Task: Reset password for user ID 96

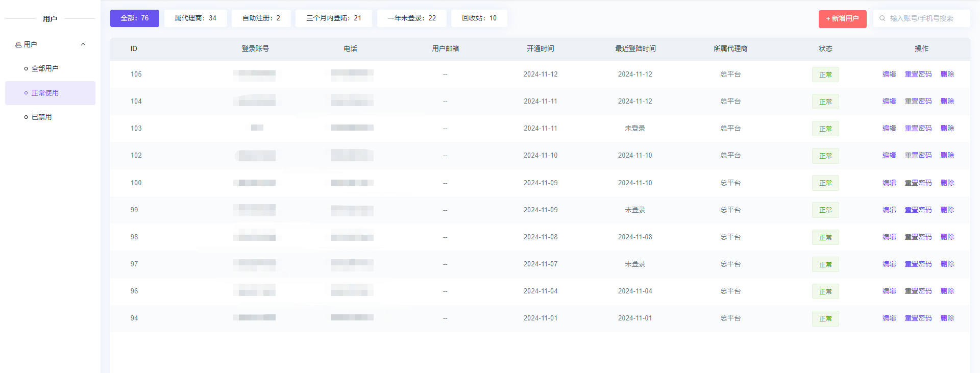Action: 918,291
